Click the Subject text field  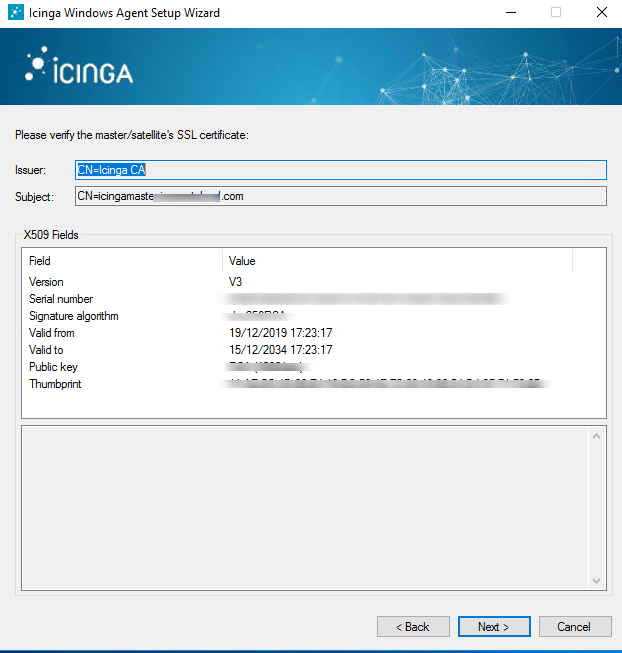[341, 196]
